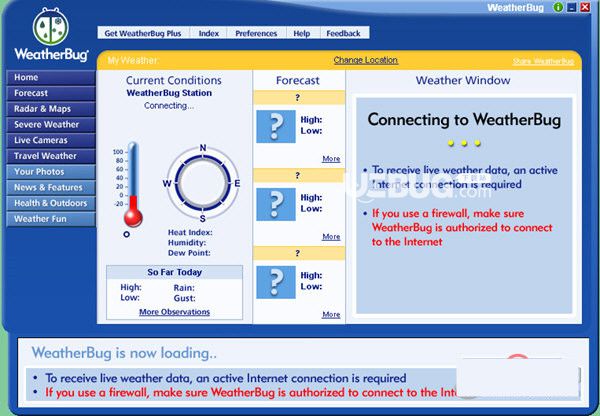Click the third forecast question mark icon

pyautogui.click(x=276, y=282)
